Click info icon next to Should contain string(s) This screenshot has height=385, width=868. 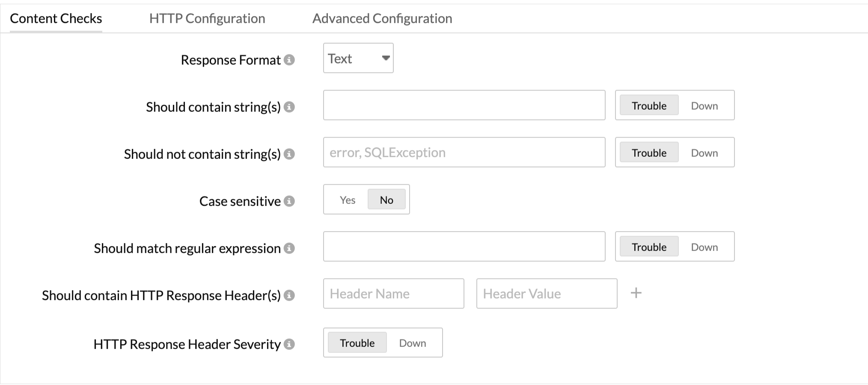click(x=289, y=107)
